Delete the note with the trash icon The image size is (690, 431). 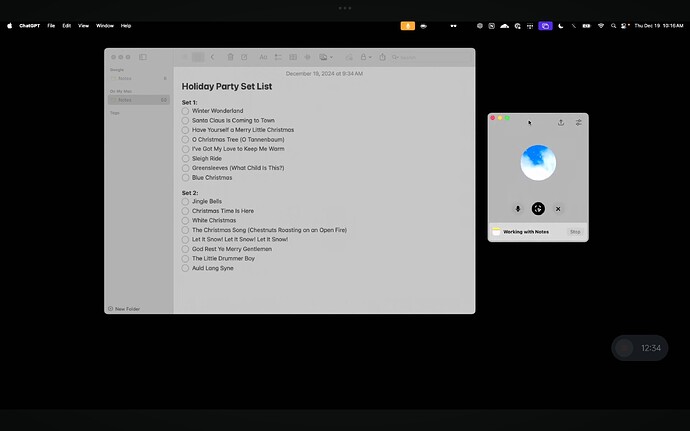(230, 57)
